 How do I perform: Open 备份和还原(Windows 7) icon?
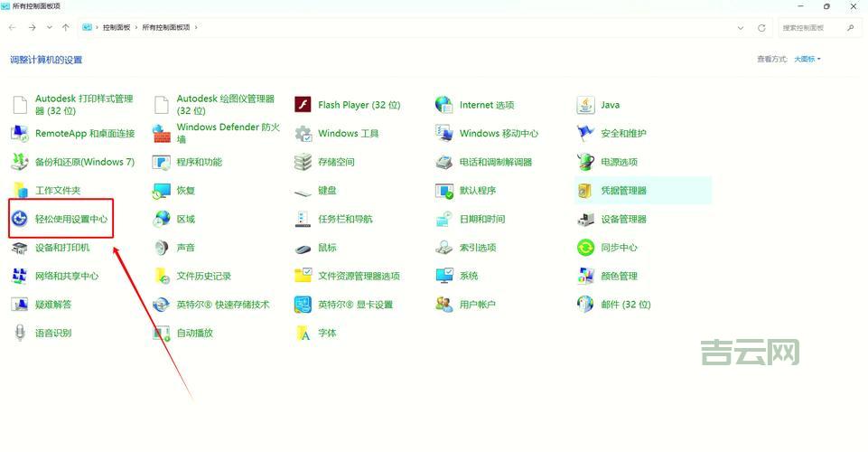pyautogui.click(x=20, y=162)
